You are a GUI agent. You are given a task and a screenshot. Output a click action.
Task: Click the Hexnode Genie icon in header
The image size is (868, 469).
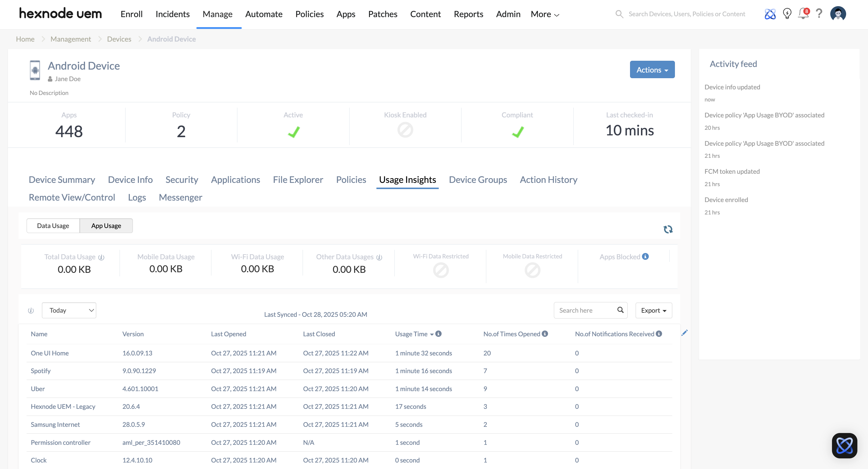770,14
